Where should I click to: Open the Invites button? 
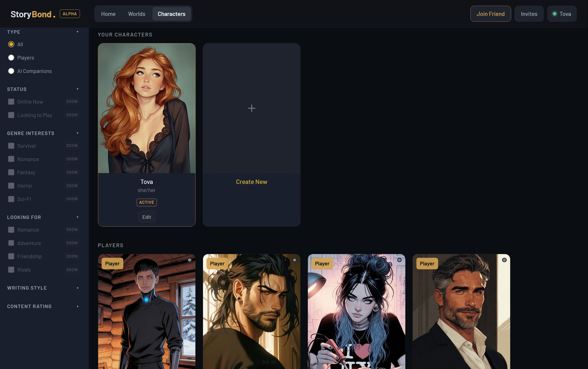click(x=529, y=14)
